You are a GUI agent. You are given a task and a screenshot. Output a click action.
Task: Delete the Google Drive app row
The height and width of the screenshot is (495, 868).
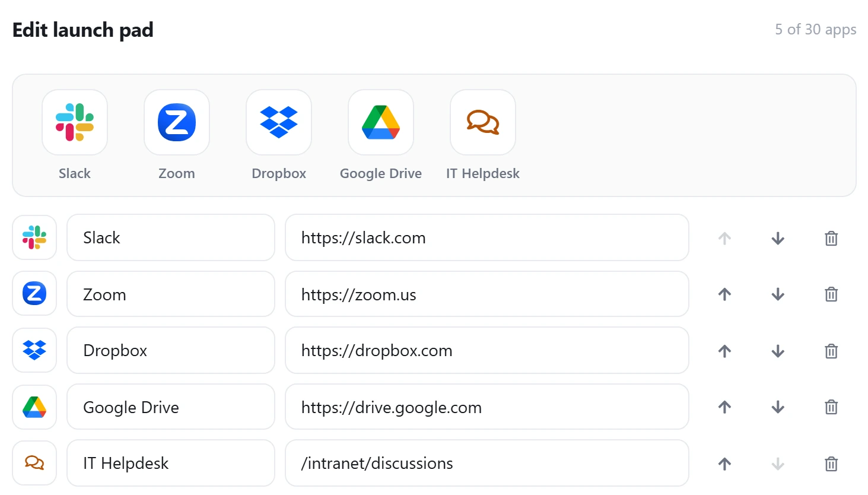click(x=831, y=407)
